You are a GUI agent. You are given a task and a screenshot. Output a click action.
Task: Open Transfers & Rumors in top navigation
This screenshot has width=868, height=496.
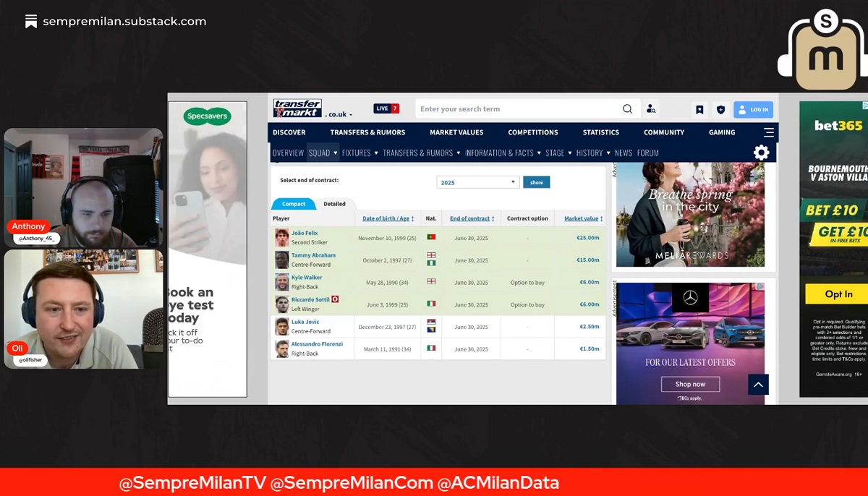367,132
